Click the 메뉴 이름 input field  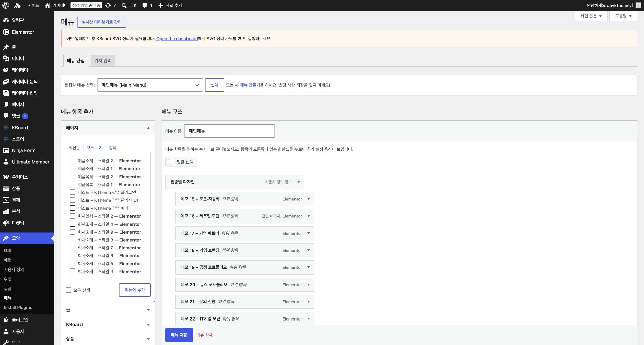coord(229,131)
